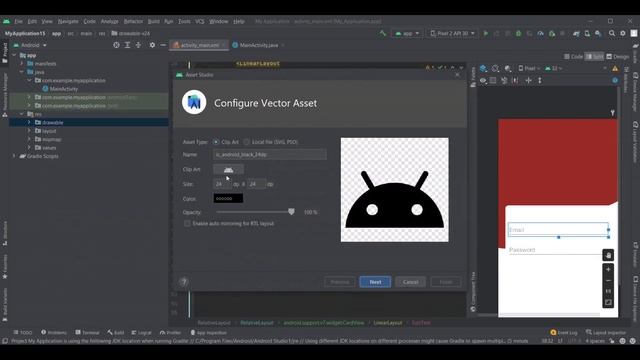Open Search Everywhere magnifier icon

click(612, 33)
